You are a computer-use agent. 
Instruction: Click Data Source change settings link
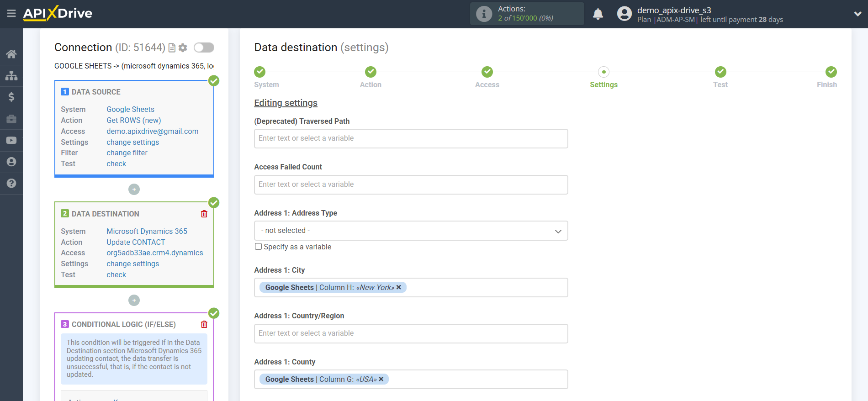132,142
